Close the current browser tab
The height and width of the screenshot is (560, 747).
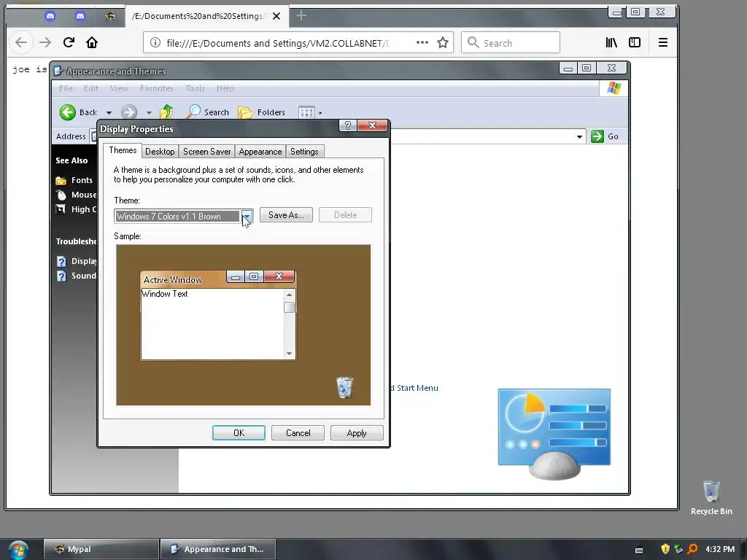pos(276,16)
